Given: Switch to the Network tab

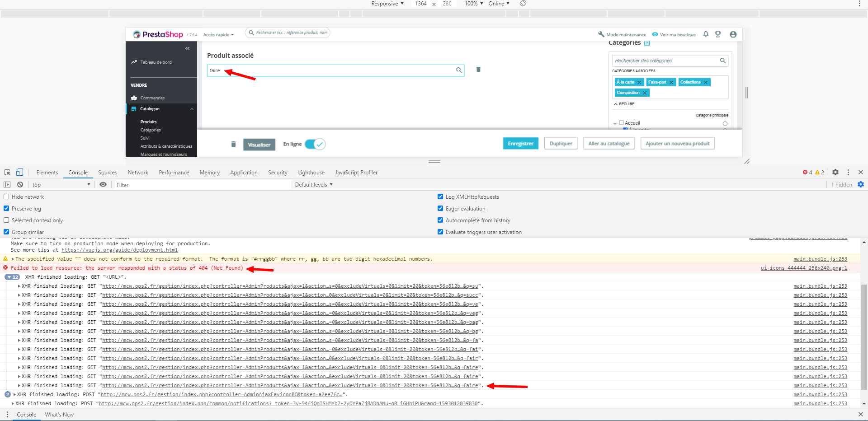Looking at the screenshot, I should 138,173.
